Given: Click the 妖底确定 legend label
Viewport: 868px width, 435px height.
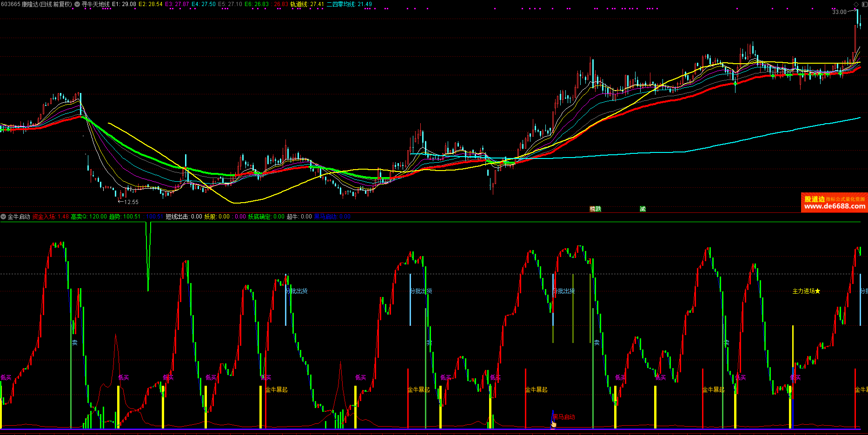Looking at the screenshot, I should (259, 217).
